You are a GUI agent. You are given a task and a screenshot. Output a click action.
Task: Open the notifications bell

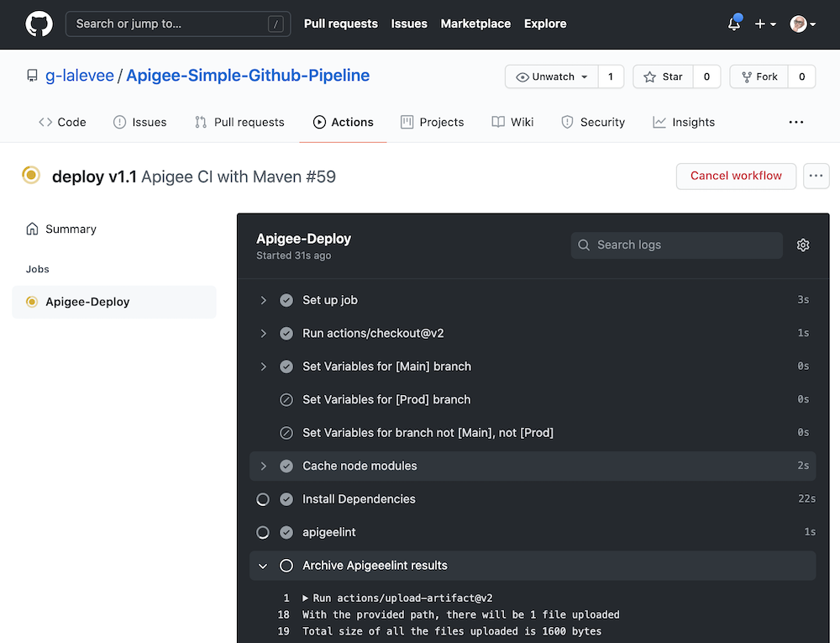click(734, 24)
